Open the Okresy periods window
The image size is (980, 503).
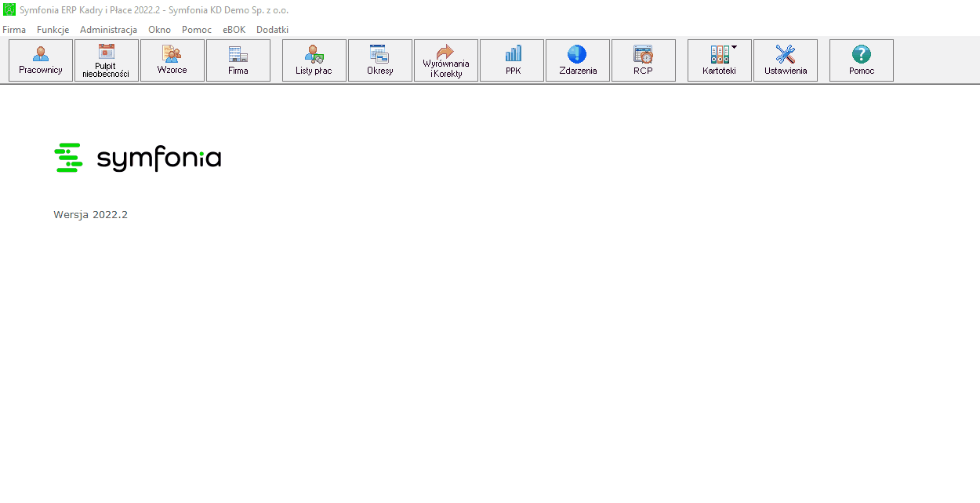[x=380, y=60]
